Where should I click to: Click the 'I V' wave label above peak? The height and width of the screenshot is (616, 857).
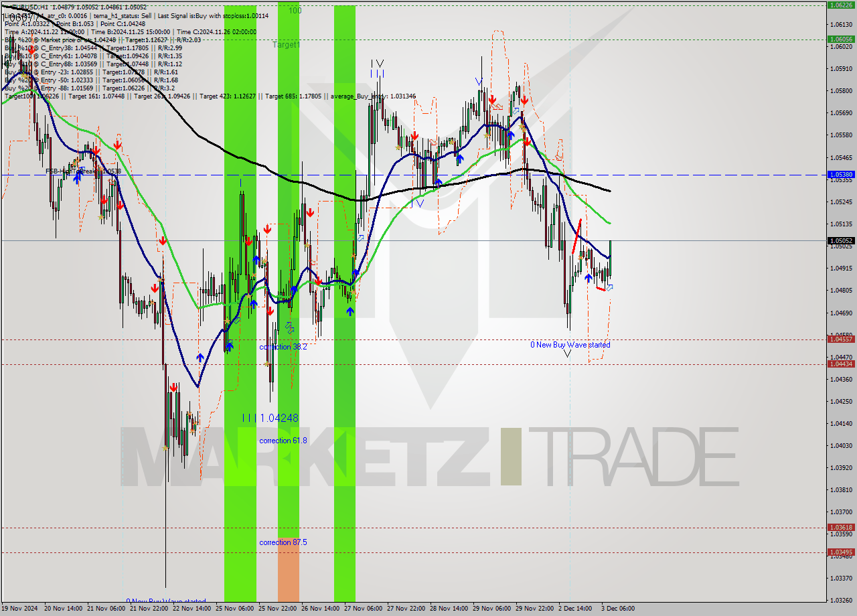coord(378,63)
